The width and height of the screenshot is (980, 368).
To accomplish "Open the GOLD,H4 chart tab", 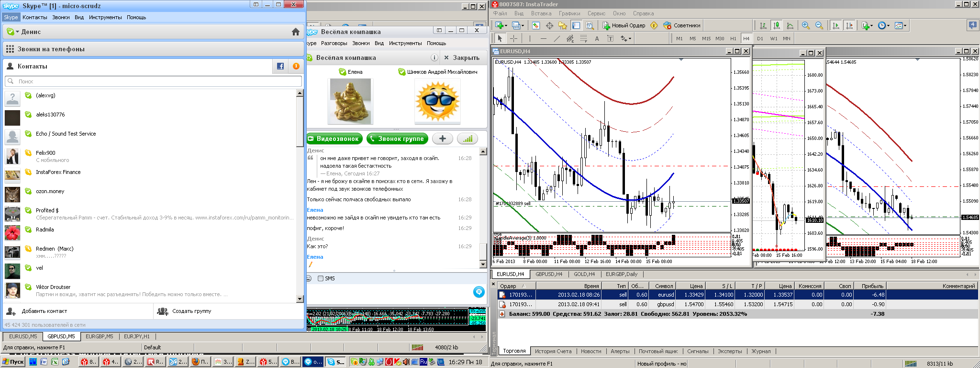I will click(x=584, y=274).
